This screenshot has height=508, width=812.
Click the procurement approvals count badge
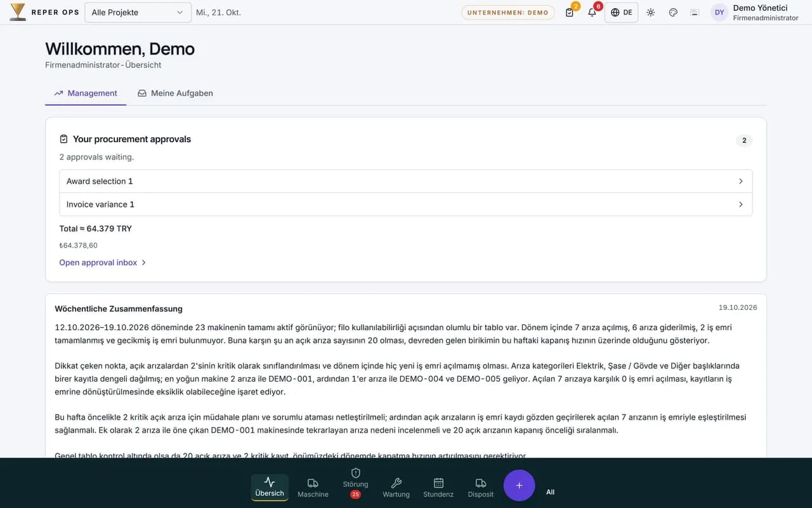(x=744, y=140)
